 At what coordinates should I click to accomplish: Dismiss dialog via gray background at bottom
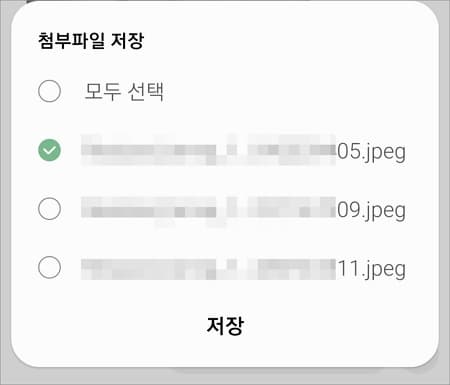[225, 377]
